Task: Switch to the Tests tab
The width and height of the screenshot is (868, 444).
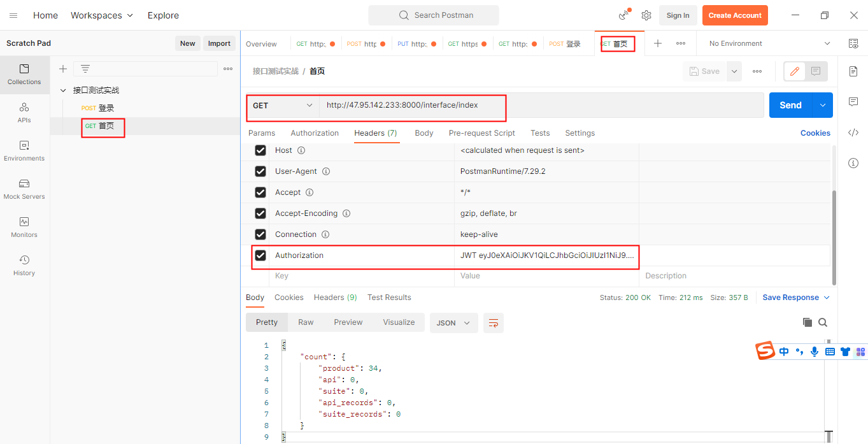Action: pos(540,133)
